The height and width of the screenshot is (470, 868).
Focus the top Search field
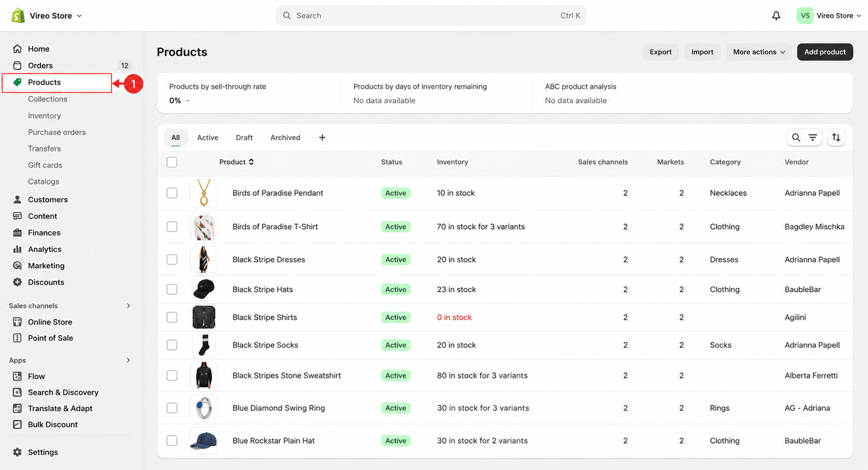pos(431,16)
